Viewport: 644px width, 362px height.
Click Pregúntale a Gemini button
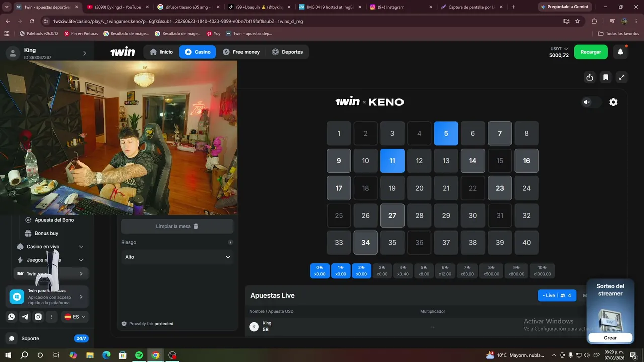(x=563, y=7)
